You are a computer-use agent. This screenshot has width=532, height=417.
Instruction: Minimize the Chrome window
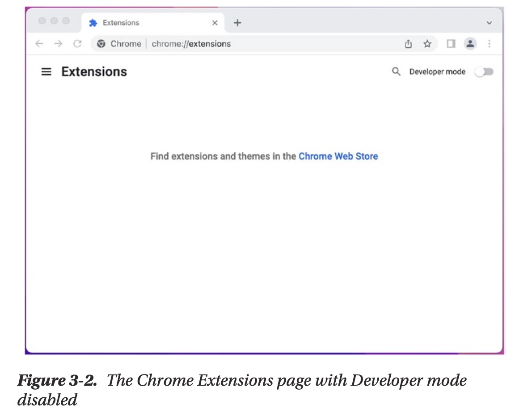[x=54, y=21]
